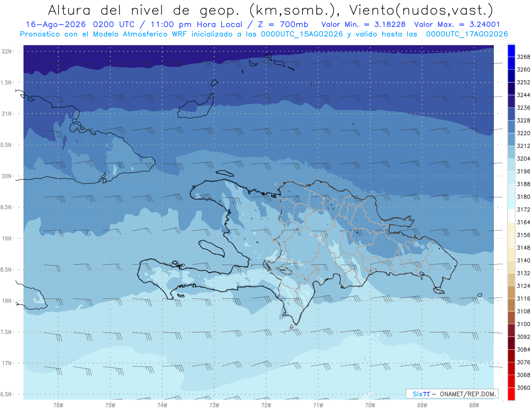Click the legend value 3188
This screenshot has height=411, width=532.
coord(524,184)
